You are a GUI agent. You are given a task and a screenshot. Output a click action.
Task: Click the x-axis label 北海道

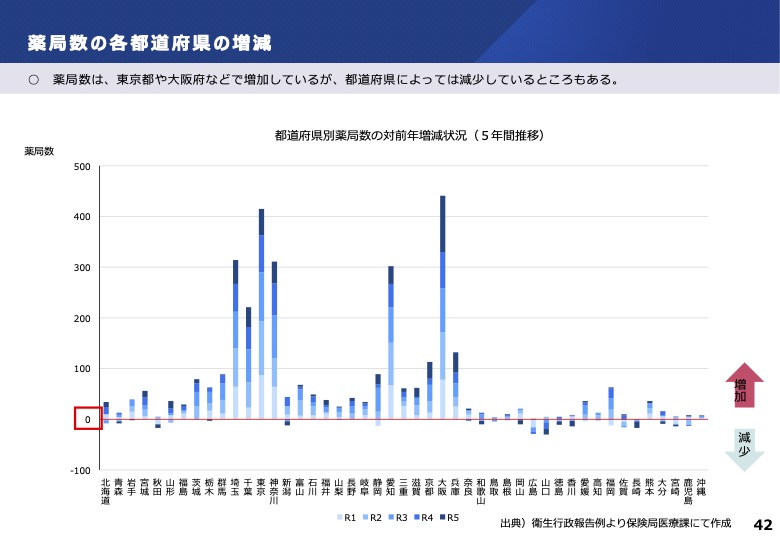(105, 492)
